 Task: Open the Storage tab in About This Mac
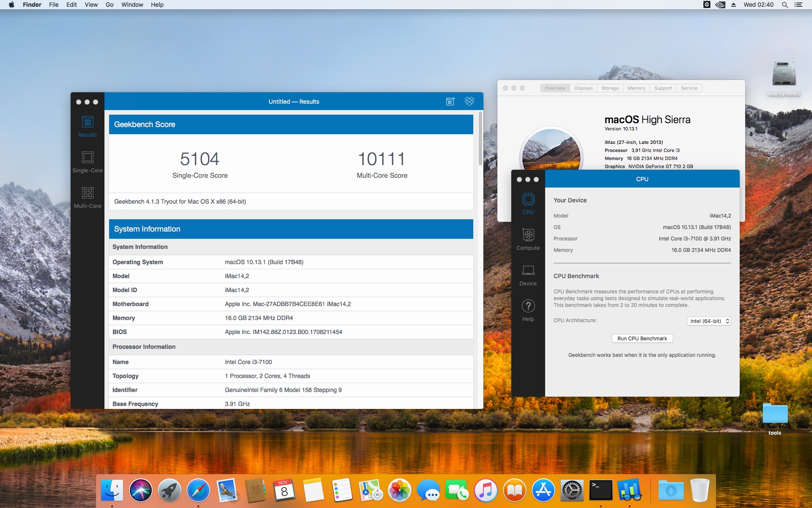click(x=610, y=88)
